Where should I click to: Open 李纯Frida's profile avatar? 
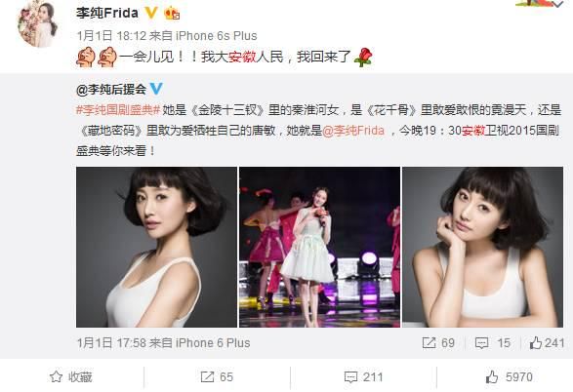[x=38, y=23]
